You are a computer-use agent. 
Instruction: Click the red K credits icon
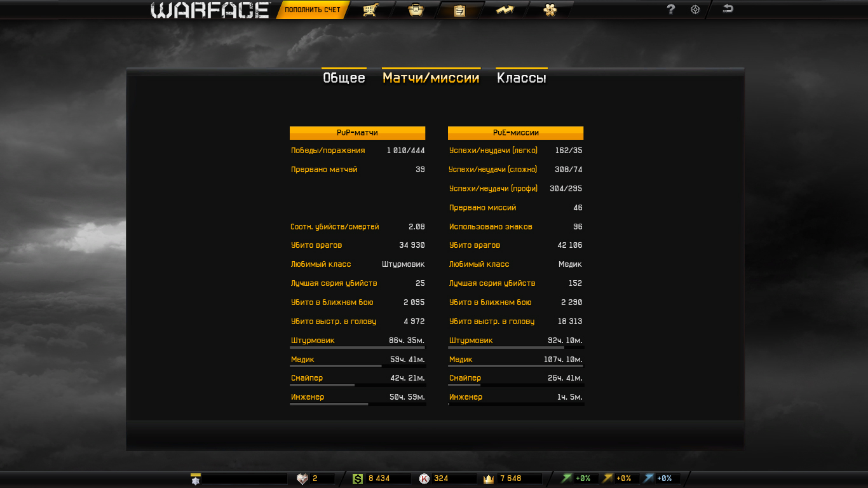[424, 478]
